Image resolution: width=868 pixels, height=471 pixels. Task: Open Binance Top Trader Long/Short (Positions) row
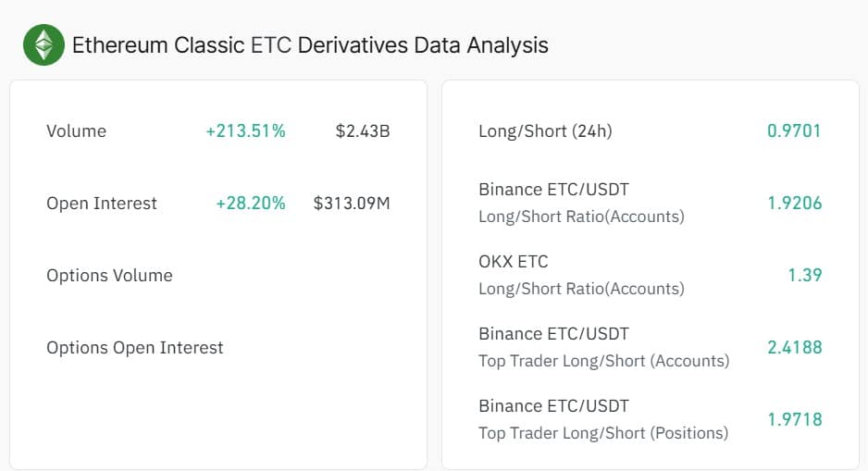point(603,419)
